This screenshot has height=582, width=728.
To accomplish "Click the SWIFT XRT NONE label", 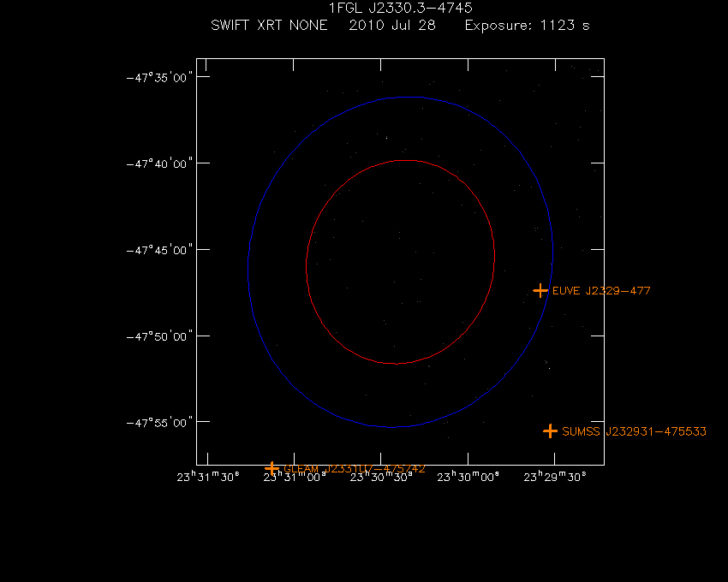I will pos(269,25).
